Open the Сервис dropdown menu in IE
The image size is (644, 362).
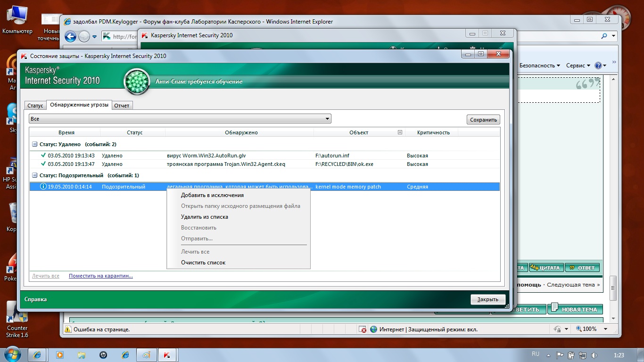point(578,66)
